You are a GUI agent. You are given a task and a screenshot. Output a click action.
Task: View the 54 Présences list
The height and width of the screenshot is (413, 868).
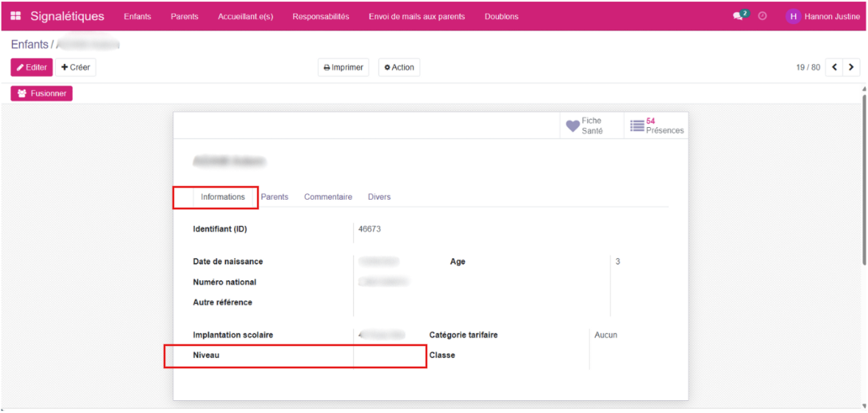[x=656, y=125]
